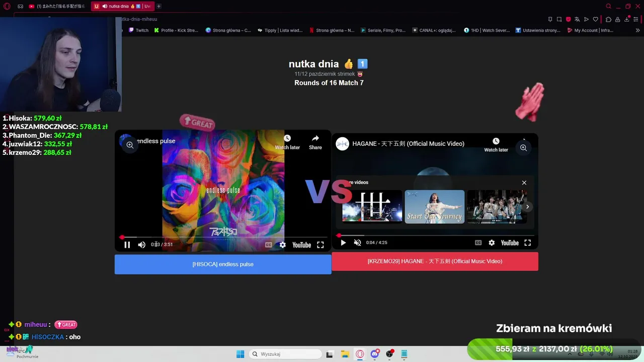Open the Twitch bookmark
This screenshot has height=362, width=644.
tap(138, 30)
